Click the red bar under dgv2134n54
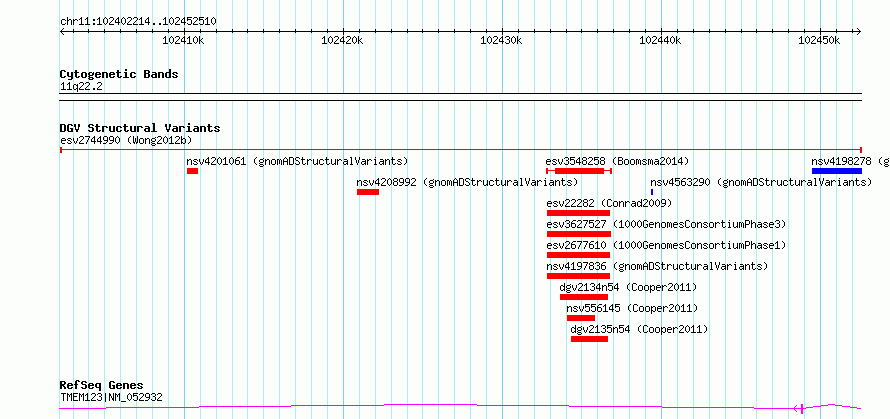The width and height of the screenshot is (890, 419). [x=583, y=297]
